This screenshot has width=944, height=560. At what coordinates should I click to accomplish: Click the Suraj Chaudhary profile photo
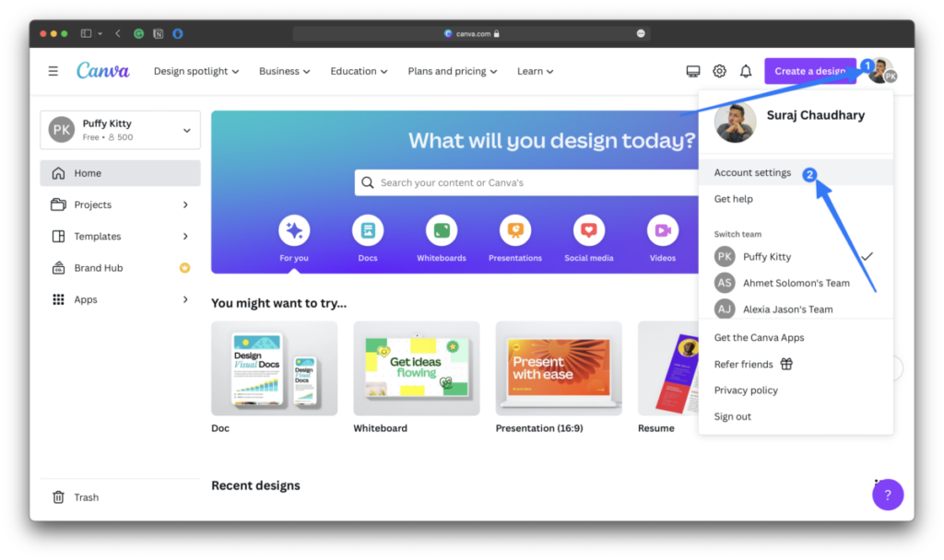tap(735, 122)
